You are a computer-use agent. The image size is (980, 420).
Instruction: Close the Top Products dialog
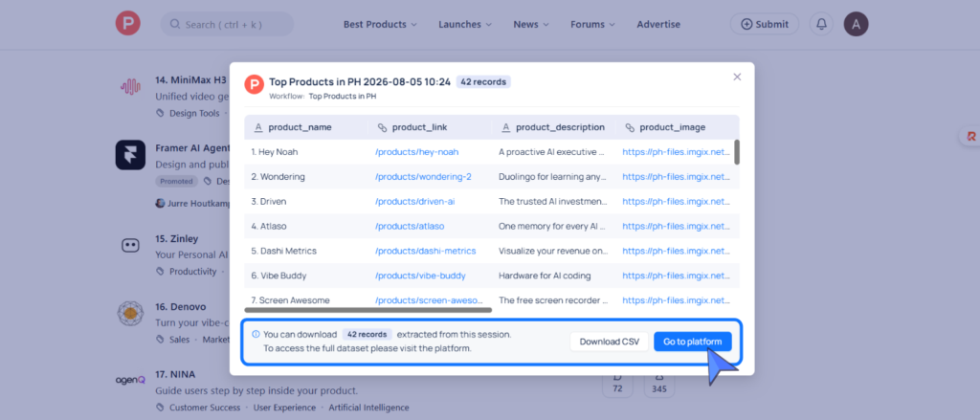pyautogui.click(x=737, y=77)
